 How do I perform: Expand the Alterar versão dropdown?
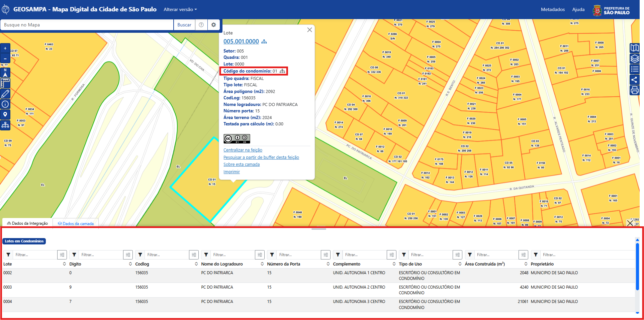[x=180, y=9]
